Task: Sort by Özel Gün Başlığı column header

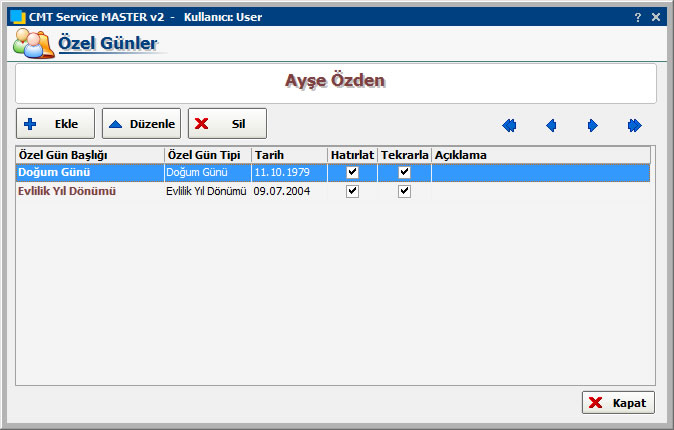Action: click(90, 155)
